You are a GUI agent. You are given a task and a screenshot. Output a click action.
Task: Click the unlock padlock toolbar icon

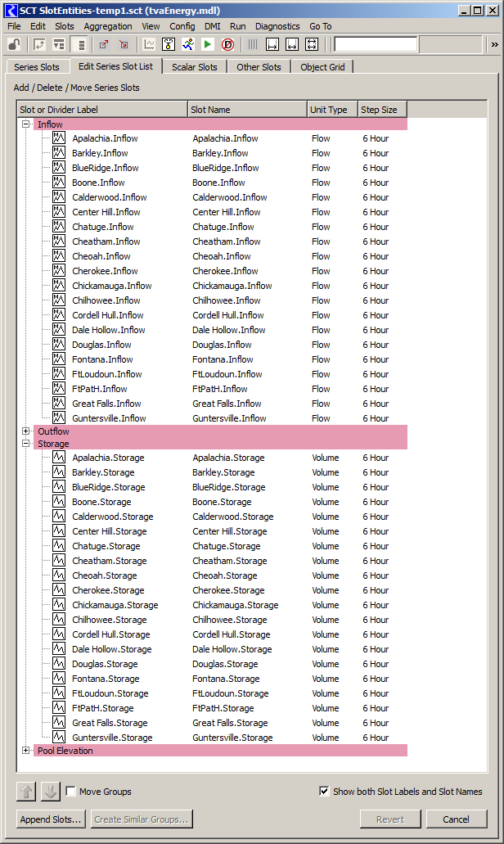click(x=15, y=45)
